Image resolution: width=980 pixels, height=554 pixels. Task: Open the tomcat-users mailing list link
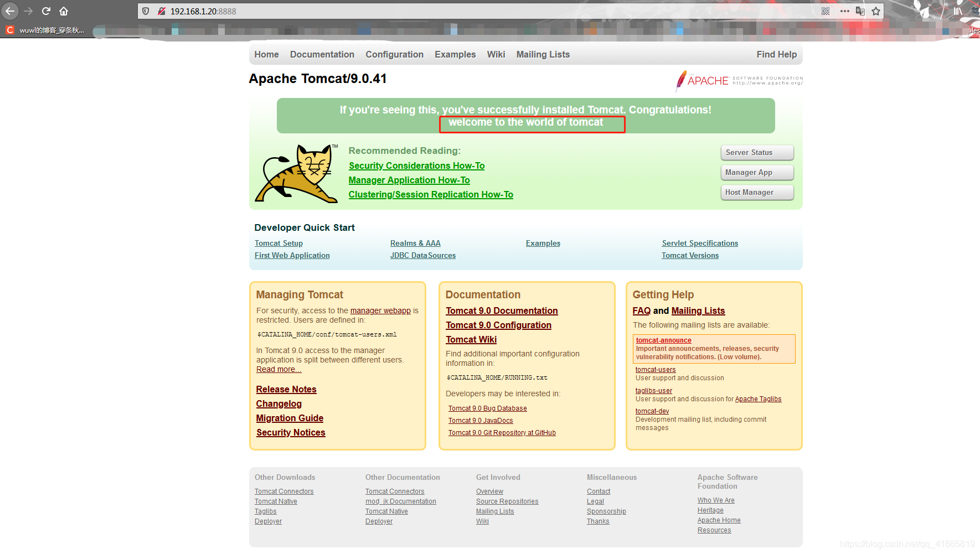click(x=656, y=370)
